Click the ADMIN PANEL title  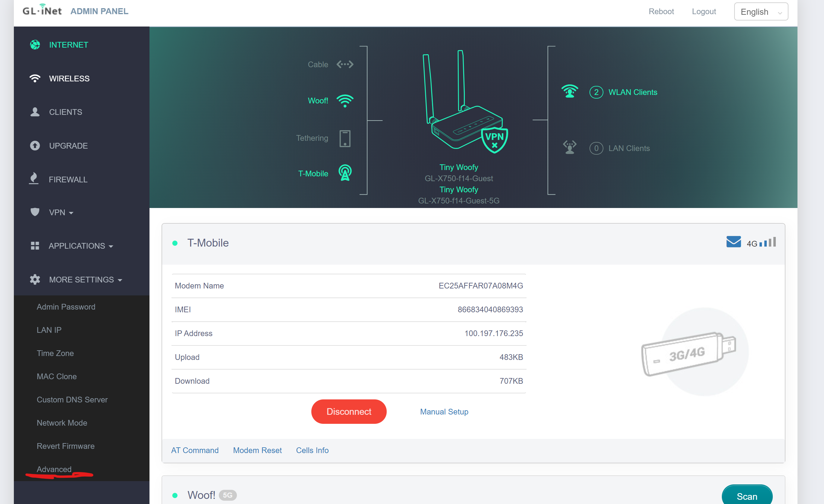pyautogui.click(x=99, y=11)
